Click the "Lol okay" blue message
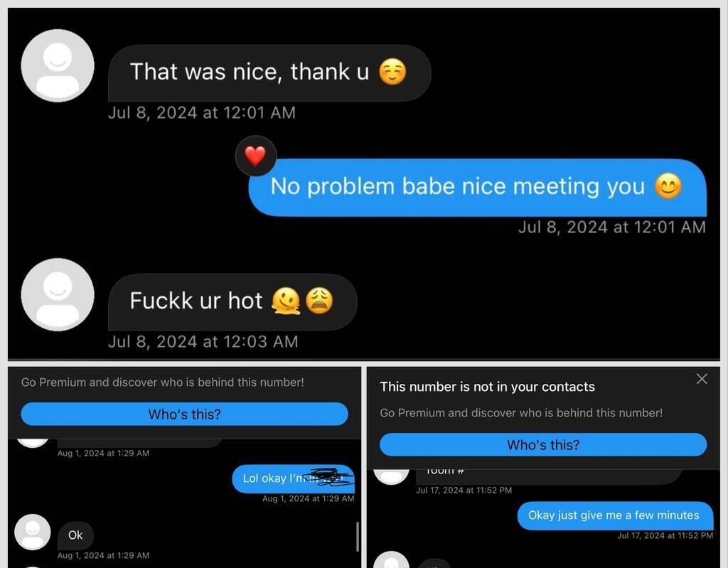The width and height of the screenshot is (728, 568). pos(293,478)
